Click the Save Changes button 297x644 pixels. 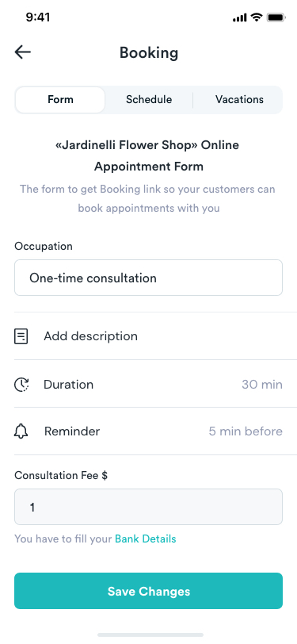[x=149, y=591]
